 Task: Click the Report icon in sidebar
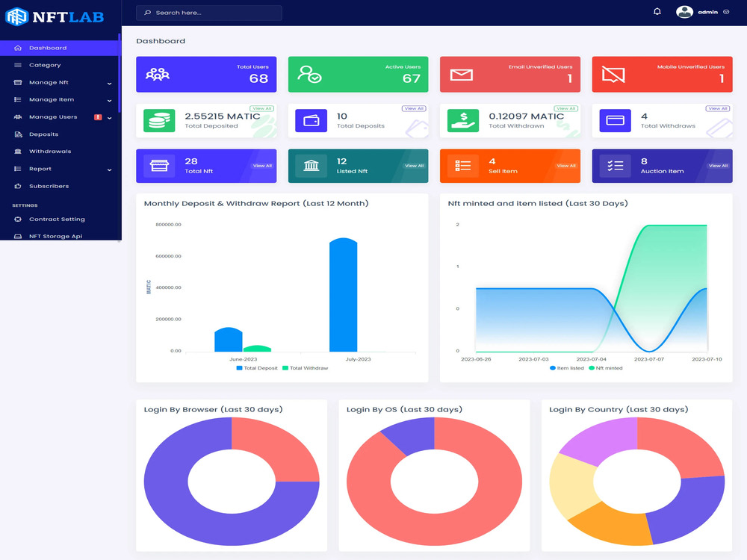18,169
